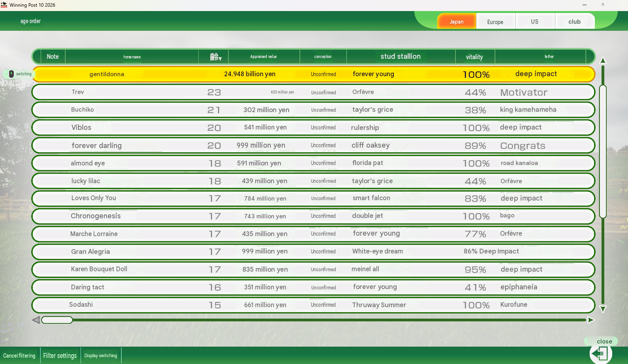The width and height of the screenshot is (628, 364).
Task: Click the switching mouse icon beside gentildonna
Action: click(x=11, y=74)
